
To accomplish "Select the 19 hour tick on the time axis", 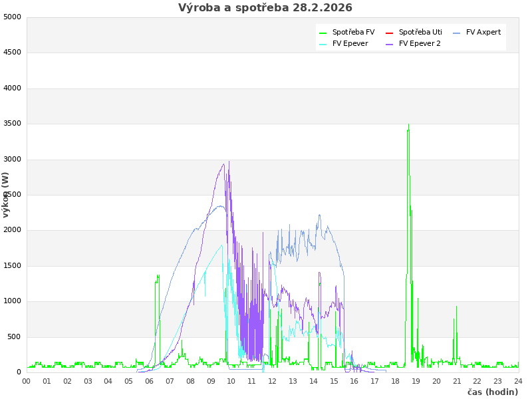I will point(416,381).
